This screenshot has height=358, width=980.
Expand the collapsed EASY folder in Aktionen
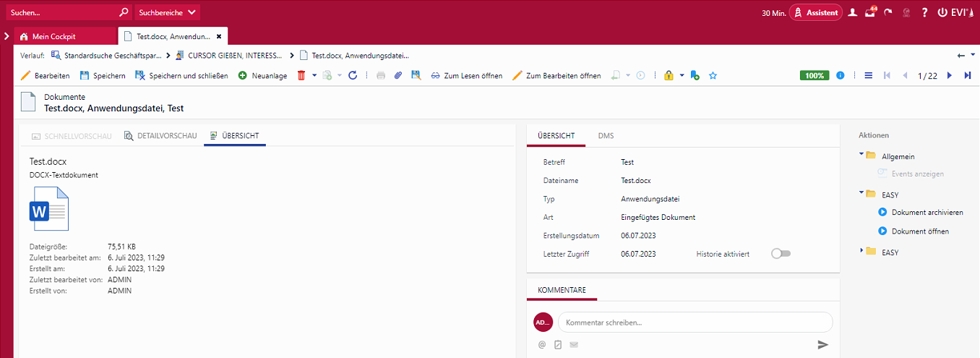click(861, 251)
